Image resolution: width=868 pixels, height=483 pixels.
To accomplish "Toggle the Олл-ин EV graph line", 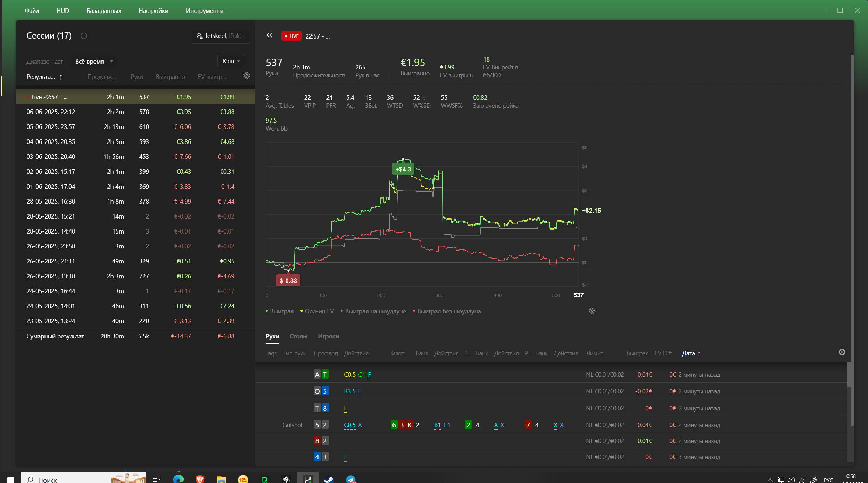I will (x=317, y=311).
